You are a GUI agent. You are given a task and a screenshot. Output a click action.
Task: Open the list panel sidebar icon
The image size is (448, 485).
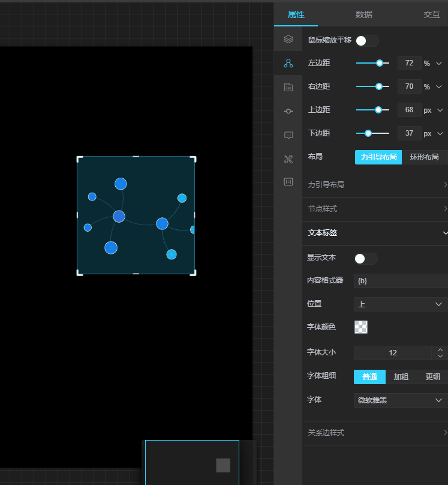tap(288, 87)
